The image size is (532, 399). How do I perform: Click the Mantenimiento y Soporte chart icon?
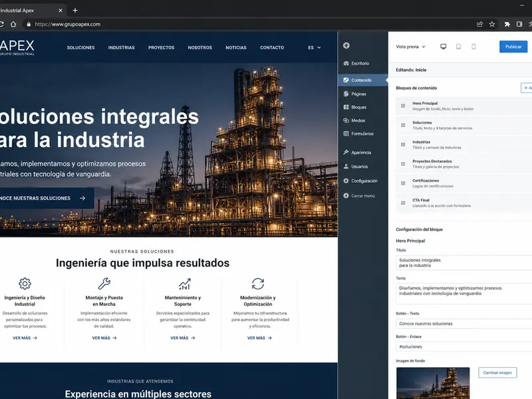pyautogui.click(x=185, y=284)
